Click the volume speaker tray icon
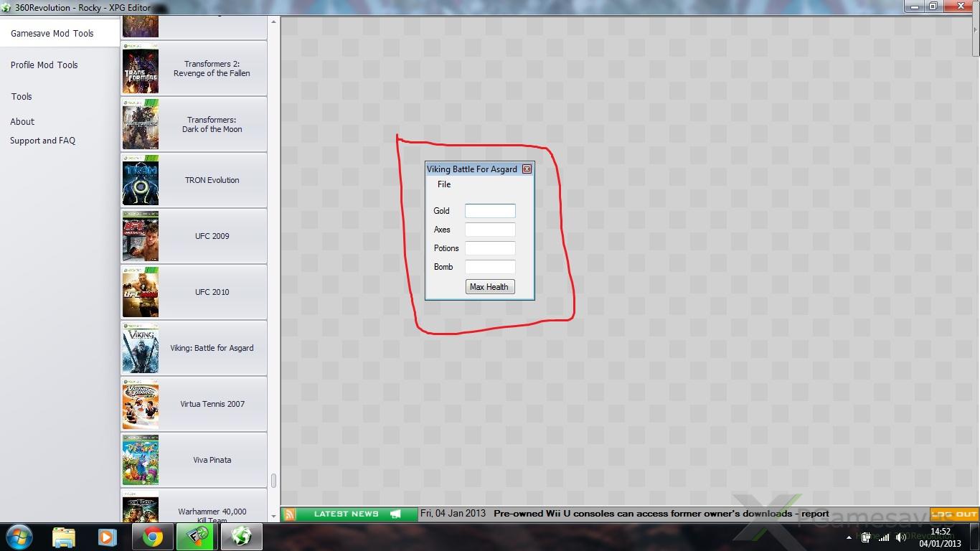This screenshot has height=551, width=980. 900,537
